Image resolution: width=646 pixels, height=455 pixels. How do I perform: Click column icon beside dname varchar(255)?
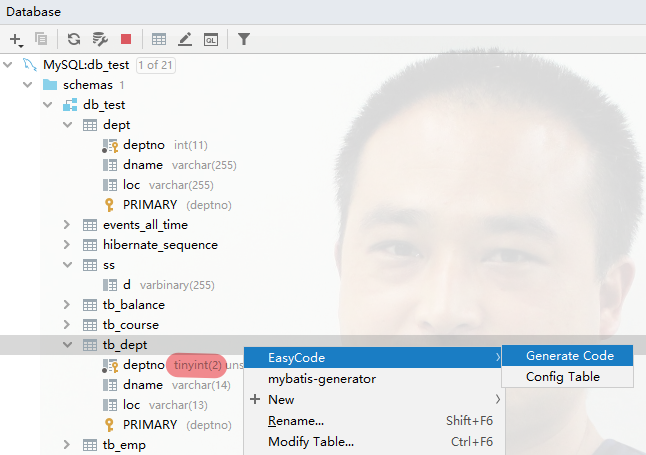pos(110,165)
